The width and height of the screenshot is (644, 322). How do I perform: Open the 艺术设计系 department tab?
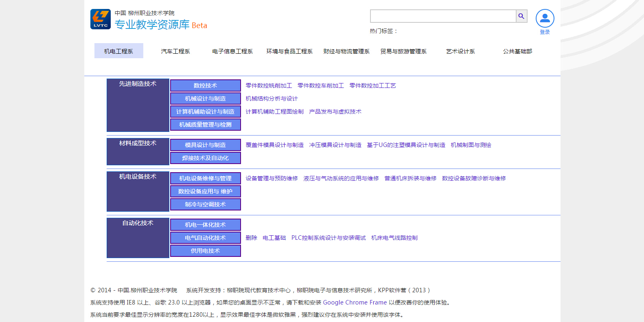[460, 51]
